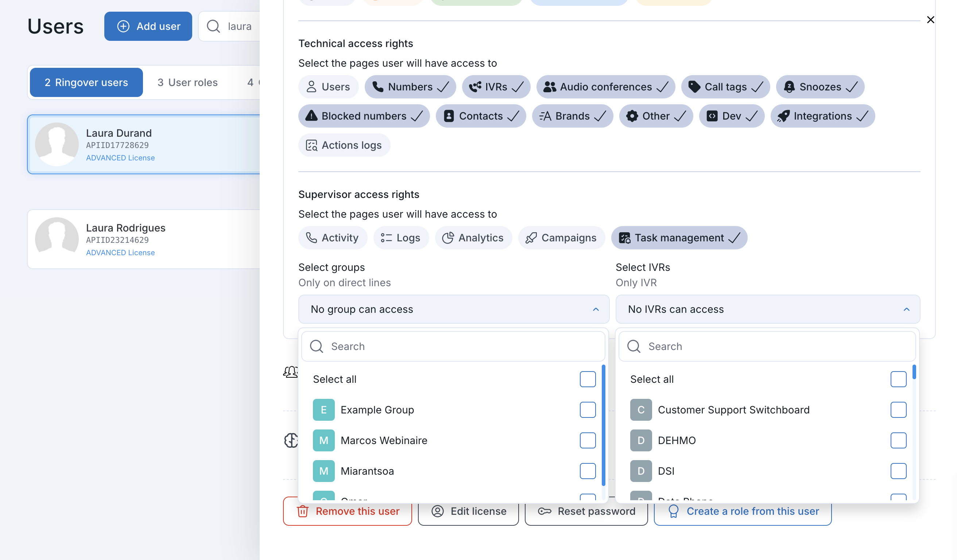The image size is (957, 560).
Task: Check the Customer Support Switchboard checkbox
Action: 899,410
